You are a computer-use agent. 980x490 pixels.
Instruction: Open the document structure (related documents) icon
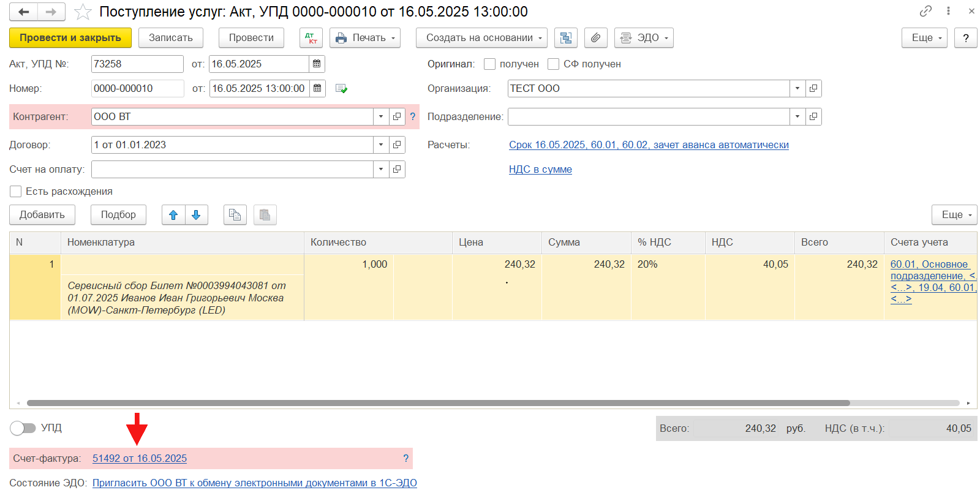(565, 38)
